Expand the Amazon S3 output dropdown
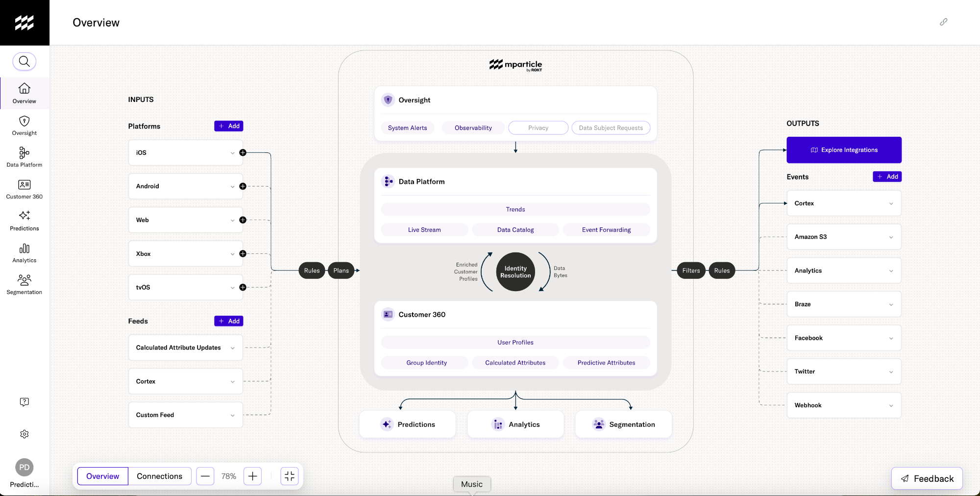Screen dimensions: 980x496 pyautogui.click(x=891, y=237)
